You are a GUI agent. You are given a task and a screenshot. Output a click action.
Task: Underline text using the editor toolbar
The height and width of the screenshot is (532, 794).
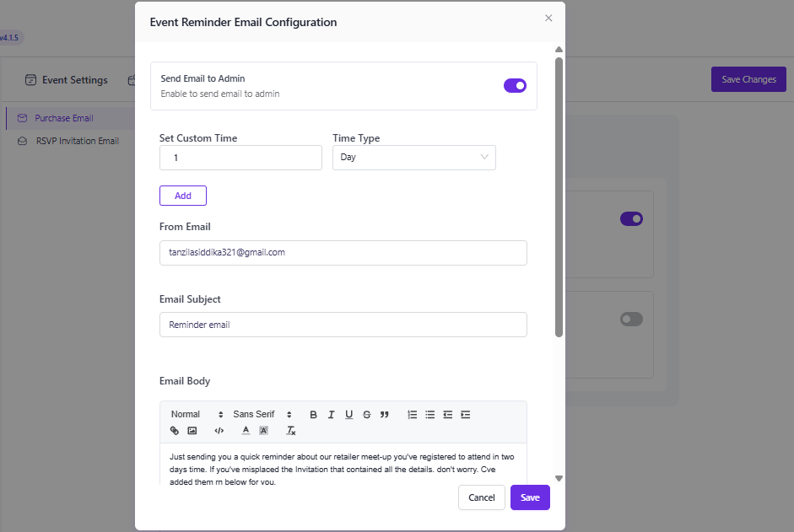coord(348,415)
